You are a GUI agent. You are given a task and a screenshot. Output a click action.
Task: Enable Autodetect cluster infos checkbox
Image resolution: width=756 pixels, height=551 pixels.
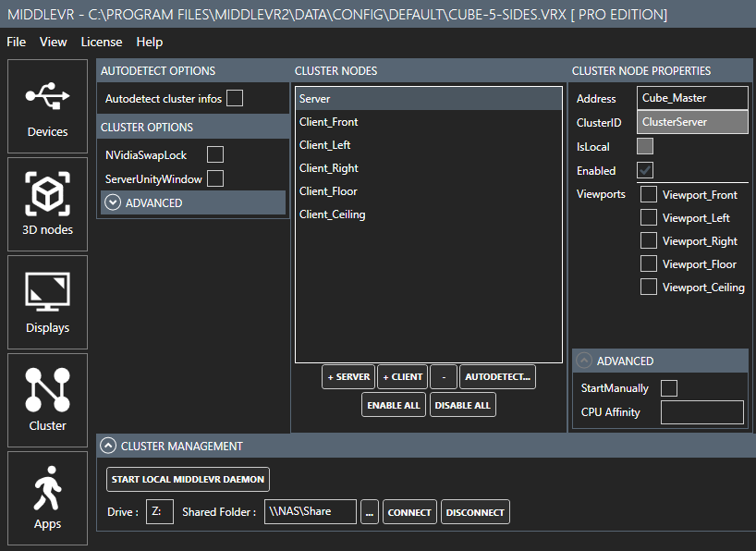pyautogui.click(x=235, y=98)
